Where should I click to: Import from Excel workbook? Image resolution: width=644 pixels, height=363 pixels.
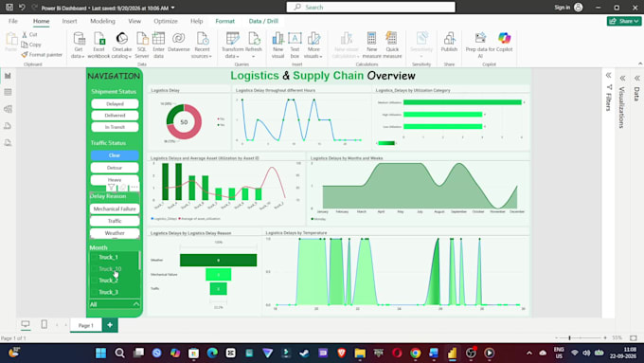(x=98, y=45)
